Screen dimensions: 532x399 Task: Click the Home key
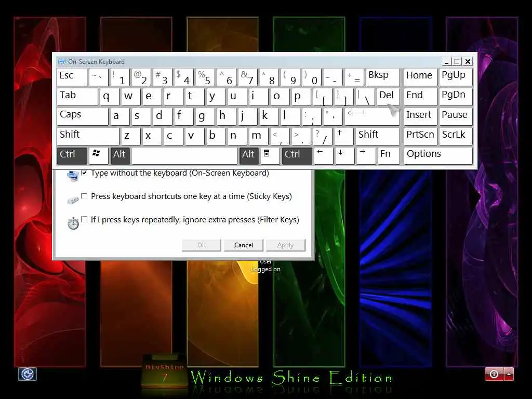420,77
